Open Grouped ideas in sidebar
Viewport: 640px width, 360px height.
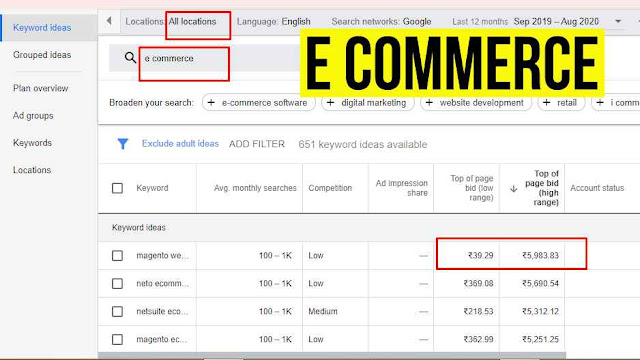pyautogui.click(x=42, y=55)
